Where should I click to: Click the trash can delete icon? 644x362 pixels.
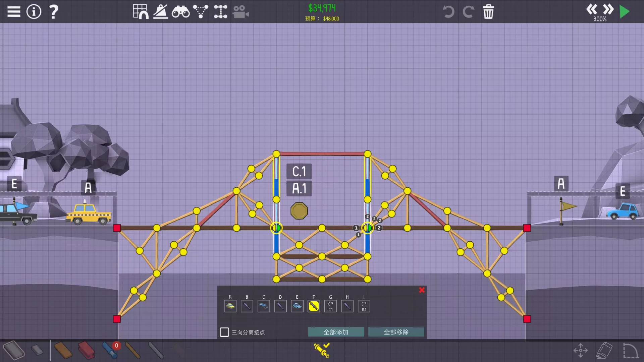click(488, 12)
